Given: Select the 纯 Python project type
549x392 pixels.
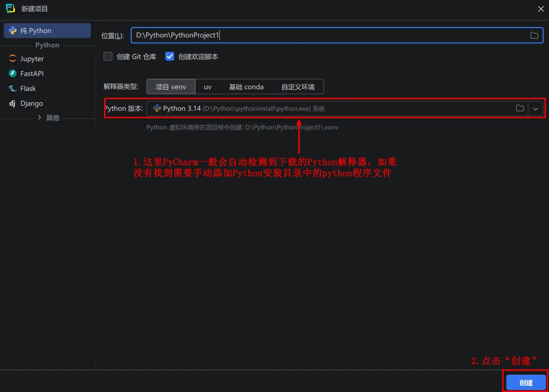Looking at the screenshot, I should pos(47,31).
